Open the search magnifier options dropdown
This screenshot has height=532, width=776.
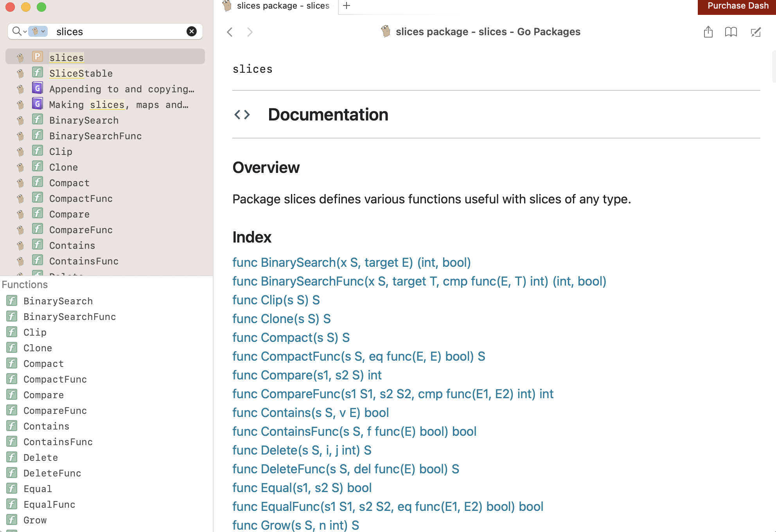(x=19, y=31)
